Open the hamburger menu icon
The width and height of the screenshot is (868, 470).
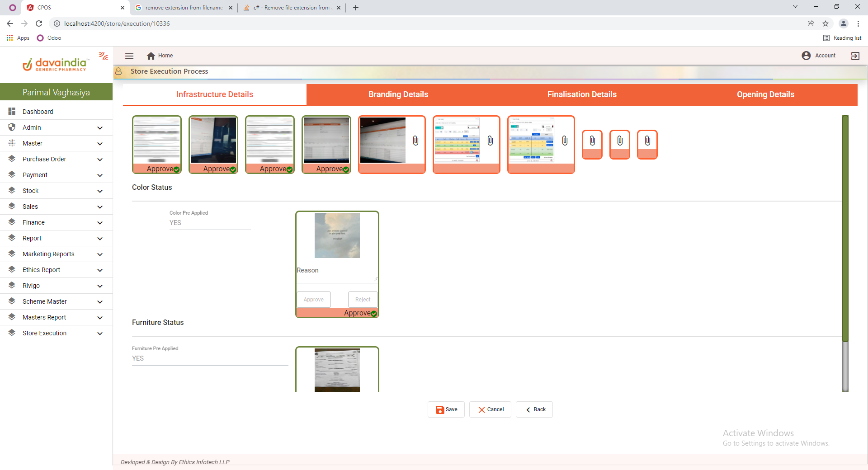129,56
